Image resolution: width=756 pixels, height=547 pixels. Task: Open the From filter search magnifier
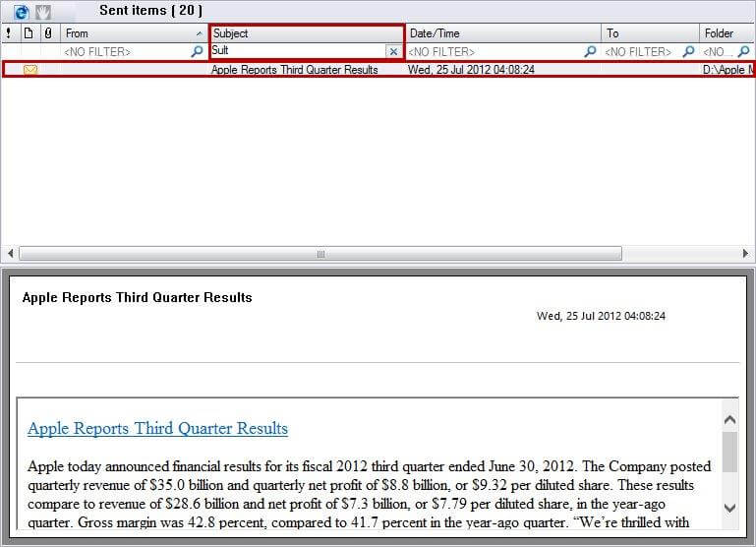197,51
